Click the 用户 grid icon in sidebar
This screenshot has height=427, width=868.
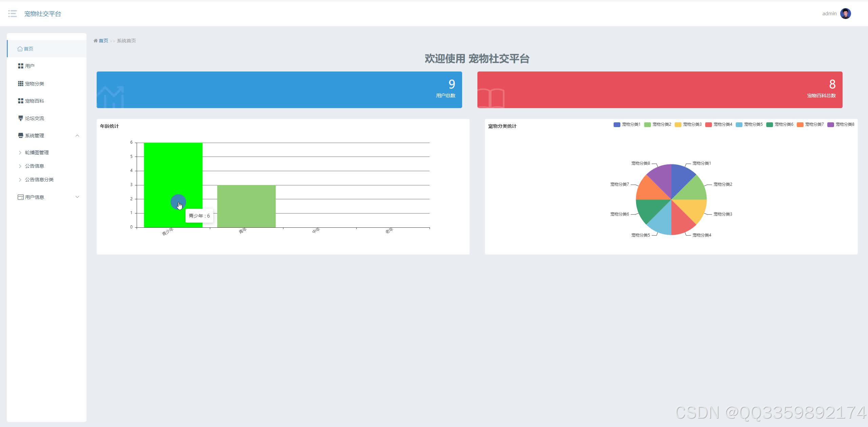(x=21, y=66)
